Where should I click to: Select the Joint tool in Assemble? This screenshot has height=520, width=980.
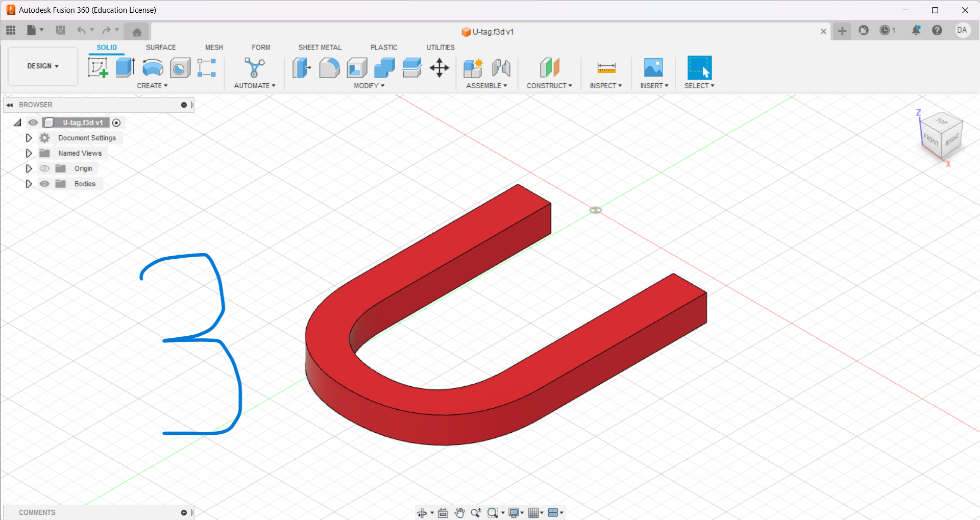[501, 67]
